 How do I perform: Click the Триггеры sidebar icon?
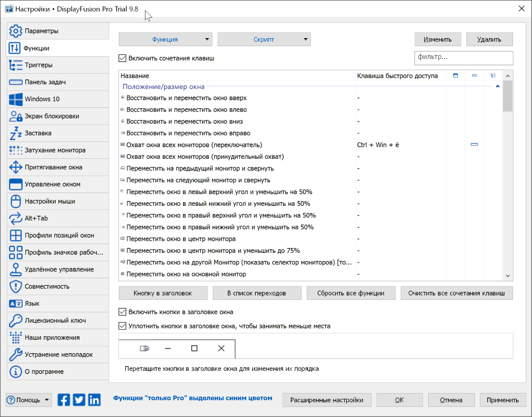click(16, 65)
